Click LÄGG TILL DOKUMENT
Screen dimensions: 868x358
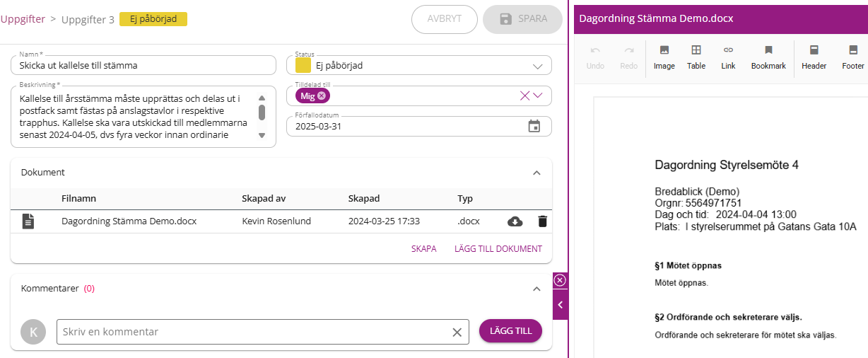pos(498,249)
